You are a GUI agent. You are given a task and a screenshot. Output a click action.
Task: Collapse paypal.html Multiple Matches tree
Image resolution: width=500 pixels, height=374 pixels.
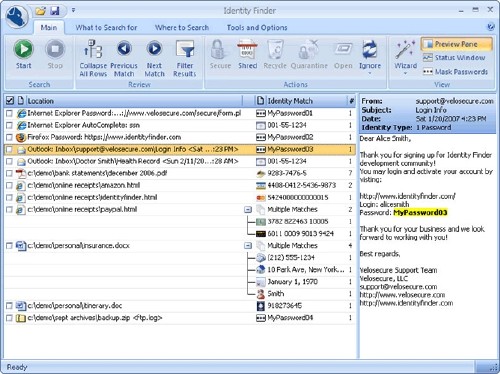click(248, 210)
